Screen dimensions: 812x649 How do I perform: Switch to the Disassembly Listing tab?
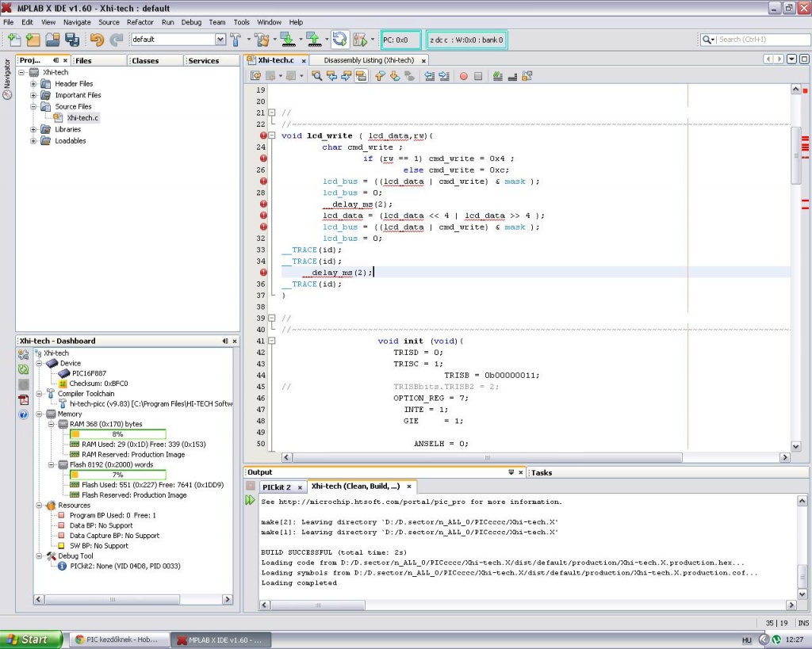[369, 60]
